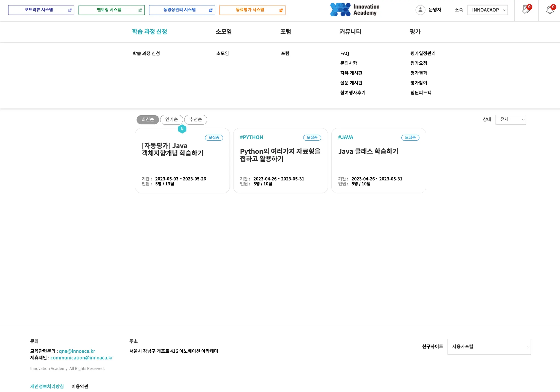Expand the INNOACAOP affiliation dropdown

click(488, 10)
